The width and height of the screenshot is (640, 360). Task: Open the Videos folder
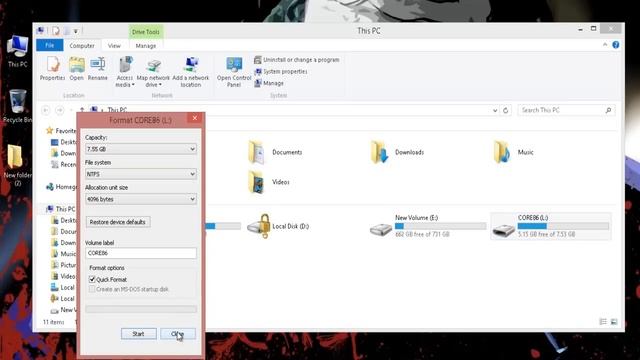pos(269,182)
